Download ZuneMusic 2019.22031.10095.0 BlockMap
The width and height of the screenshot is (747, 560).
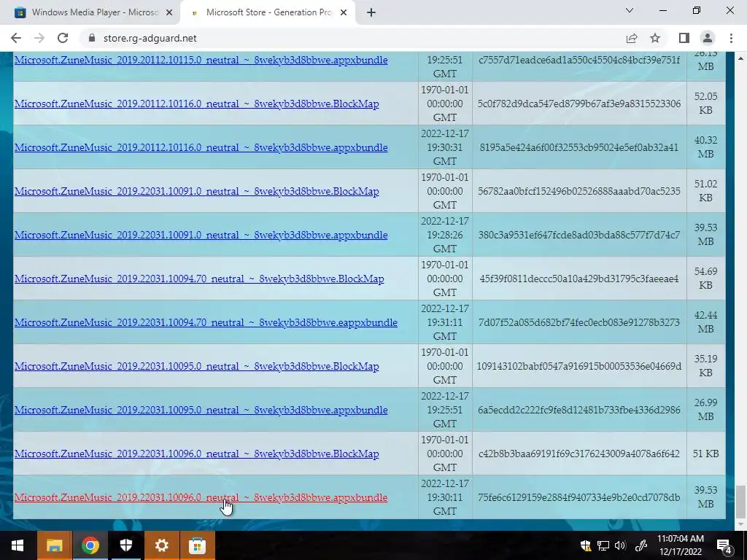pyautogui.click(x=197, y=366)
